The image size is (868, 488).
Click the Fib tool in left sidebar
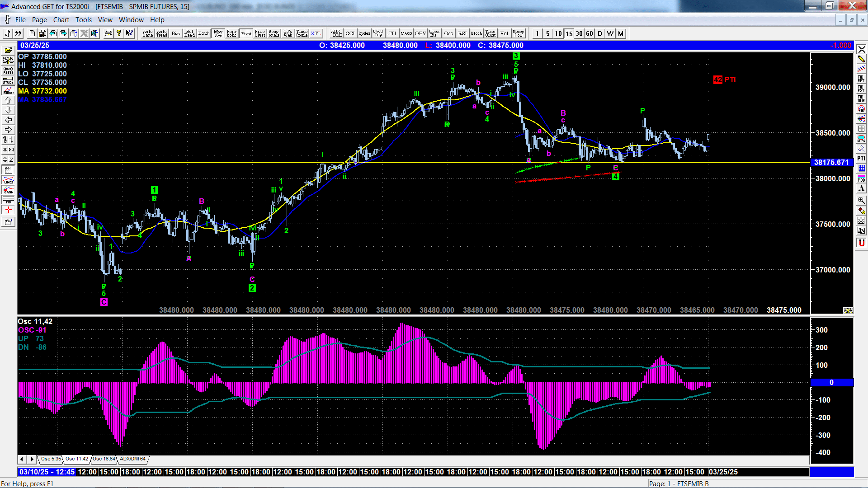click(x=8, y=200)
